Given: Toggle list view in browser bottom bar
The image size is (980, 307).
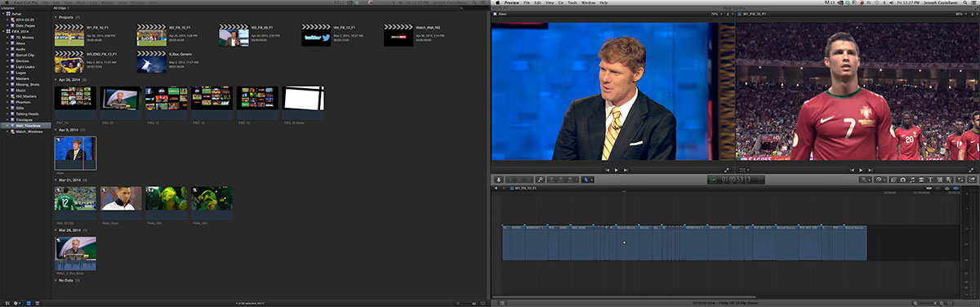Looking at the screenshot, I should tap(37, 303).
